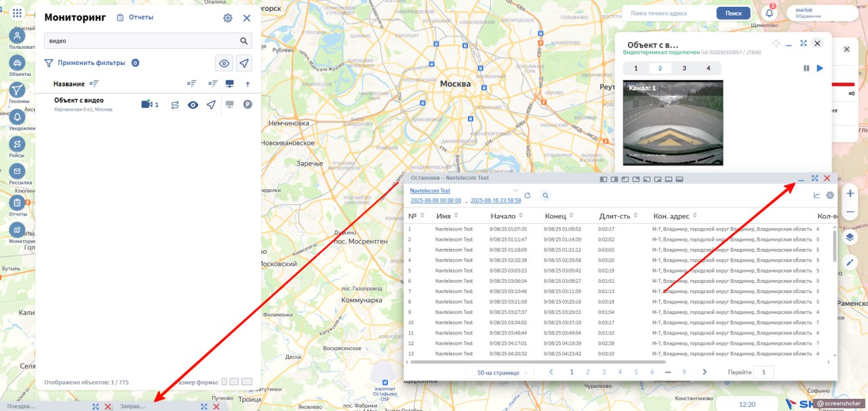
Task: Toggle connection status column filter
Action: (x=229, y=83)
